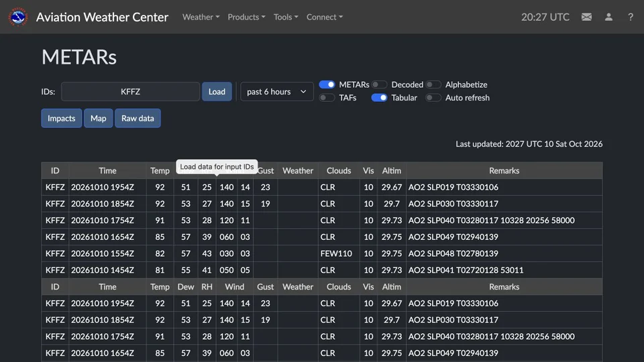Click the second table's Gust value 19
Image resolution: width=644 pixels, height=362 pixels.
(x=266, y=320)
